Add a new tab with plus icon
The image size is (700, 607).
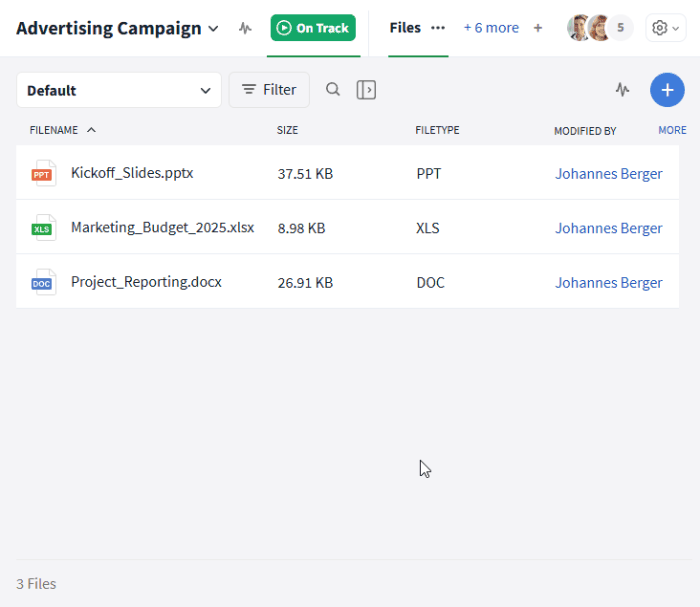click(538, 28)
